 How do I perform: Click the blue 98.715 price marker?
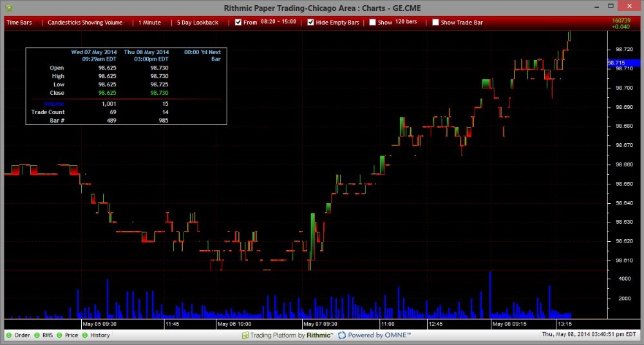(623, 63)
